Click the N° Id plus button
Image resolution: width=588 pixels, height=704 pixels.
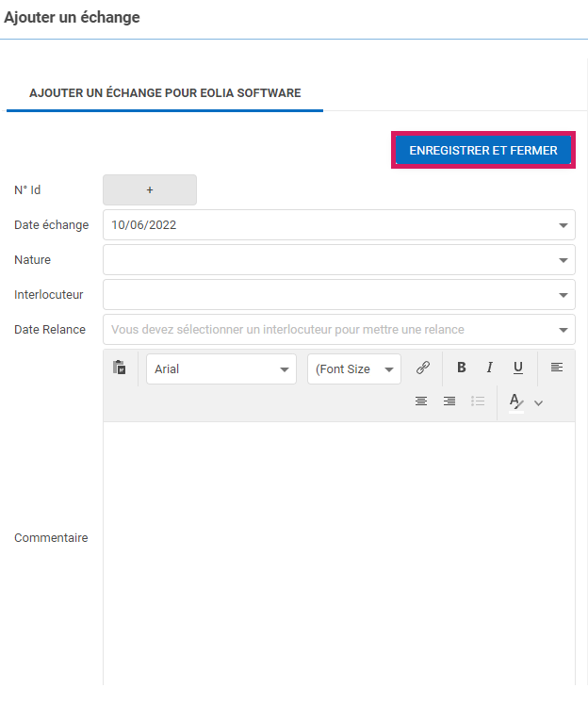[x=150, y=189]
